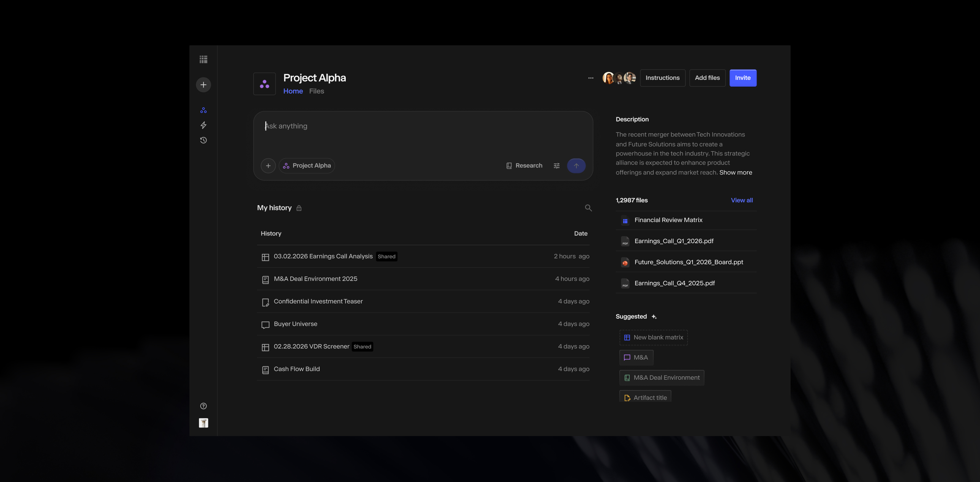Viewport: 980px width, 482px height.
Task: Open the lightning bolt workflows icon
Action: pos(203,125)
